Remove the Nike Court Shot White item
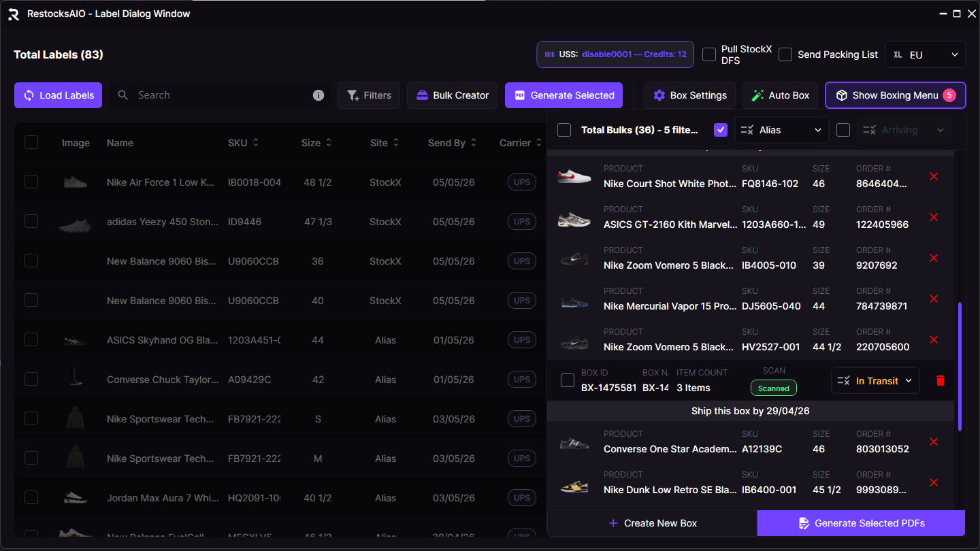This screenshot has width=980, height=551. click(x=934, y=177)
